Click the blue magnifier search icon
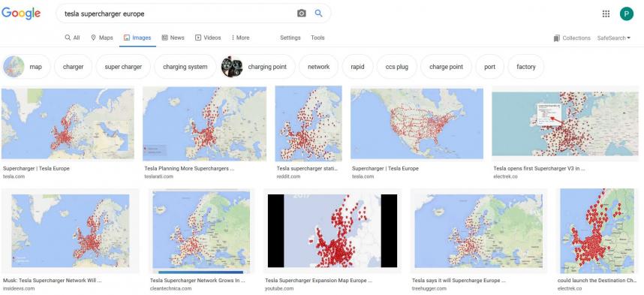 319,14
